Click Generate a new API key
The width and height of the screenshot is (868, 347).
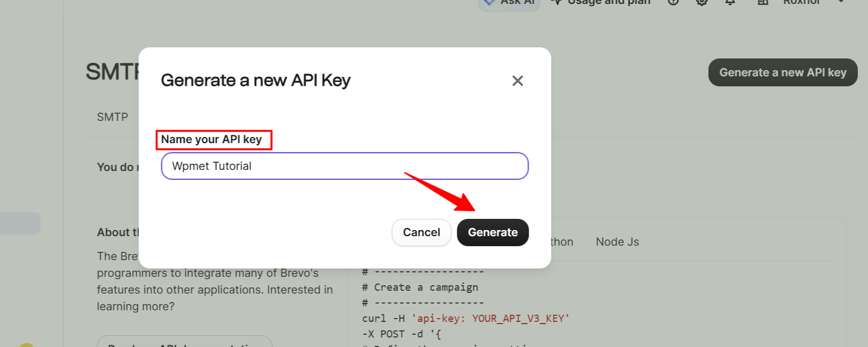coord(782,72)
